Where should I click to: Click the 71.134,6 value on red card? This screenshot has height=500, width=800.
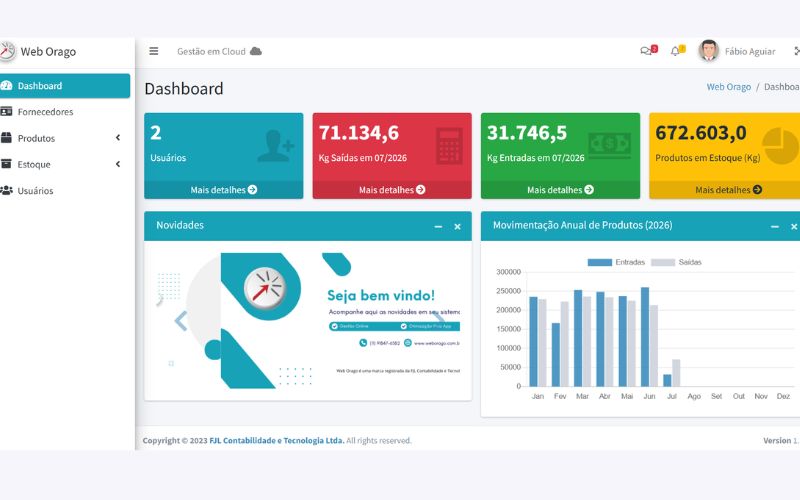(359, 133)
